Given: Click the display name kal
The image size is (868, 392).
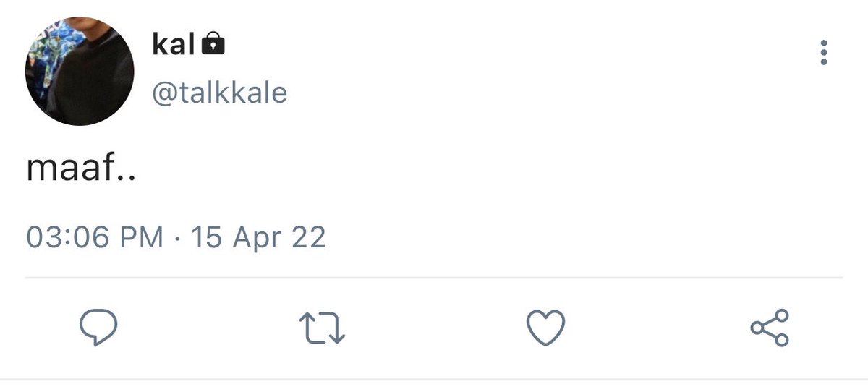Looking at the screenshot, I should 174,45.
